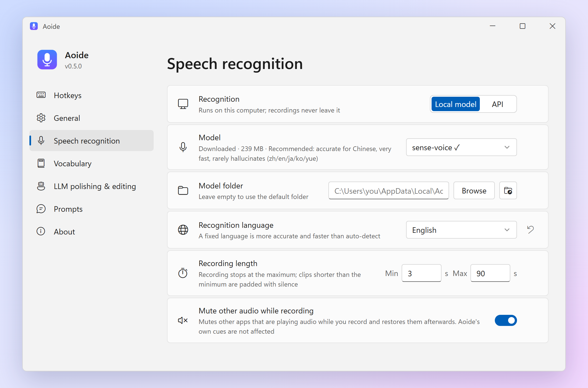Click the model folder path field
This screenshot has width=588, height=388.
(389, 190)
